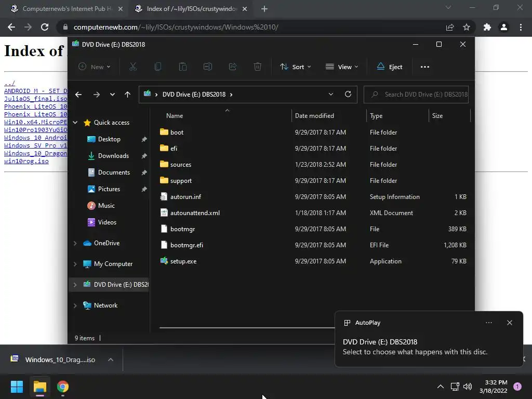The width and height of the screenshot is (532, 399).
Task: Open a new Chrome tab
Action: (264, 9)
